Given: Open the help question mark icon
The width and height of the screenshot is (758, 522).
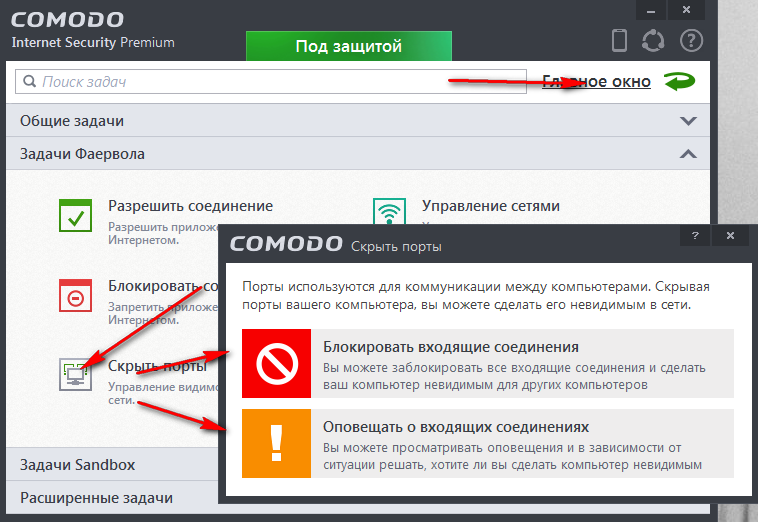Looking at the screenshot, I should point(691,41).
